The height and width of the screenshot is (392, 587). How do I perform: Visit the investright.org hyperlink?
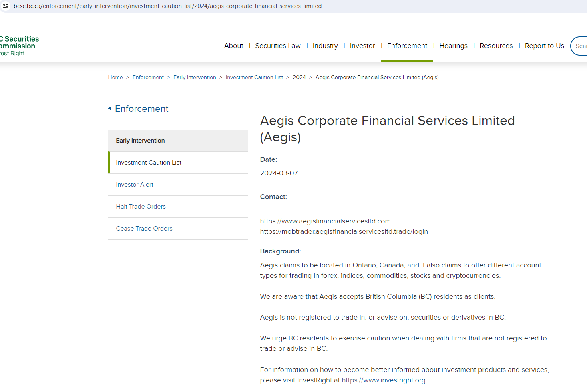pyautogui.click(x=383, y=380)
